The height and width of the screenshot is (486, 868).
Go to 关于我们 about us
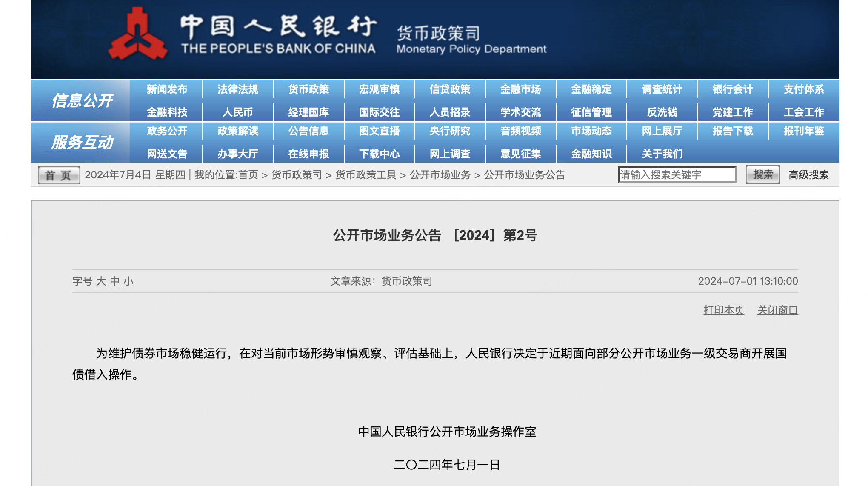tap(662, 154)
